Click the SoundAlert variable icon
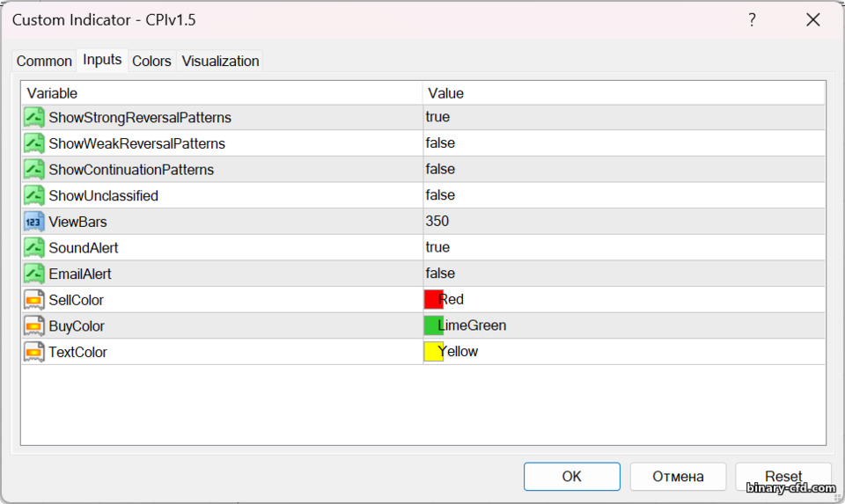The image size is (845, 504). (x=34, y=248)
